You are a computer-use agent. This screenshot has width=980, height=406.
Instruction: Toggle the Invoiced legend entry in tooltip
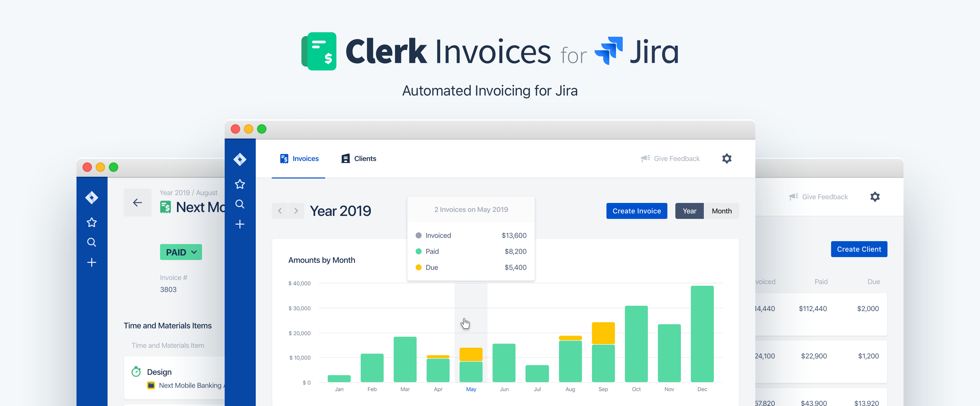pyautogui.click(x=438, y=235)
